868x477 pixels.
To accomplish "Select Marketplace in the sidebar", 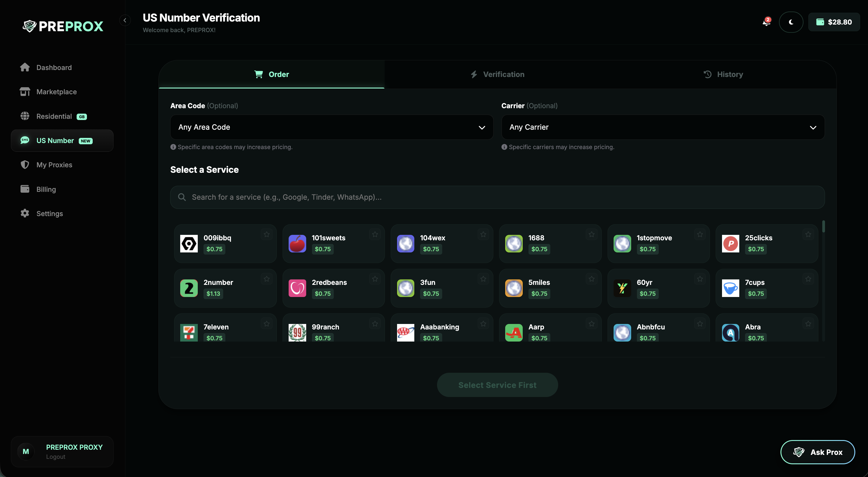I will point(56,91).
